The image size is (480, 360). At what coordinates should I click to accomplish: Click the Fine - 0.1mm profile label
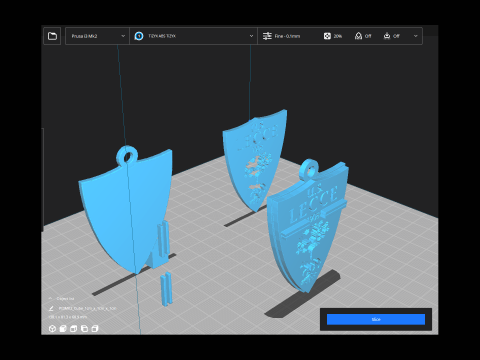287,36
